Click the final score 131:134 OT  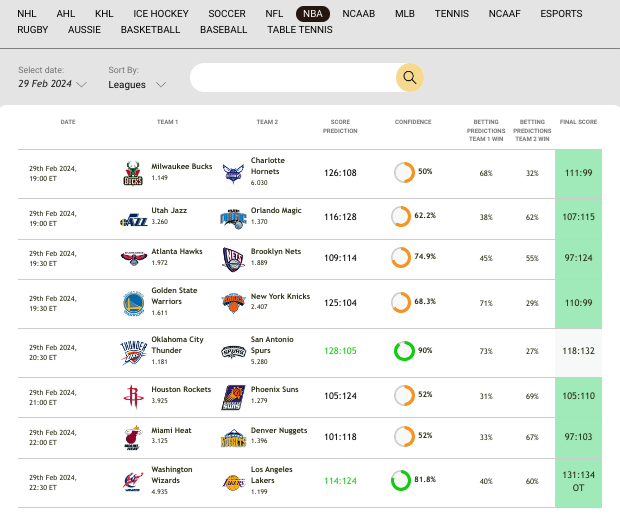[578, 482]
